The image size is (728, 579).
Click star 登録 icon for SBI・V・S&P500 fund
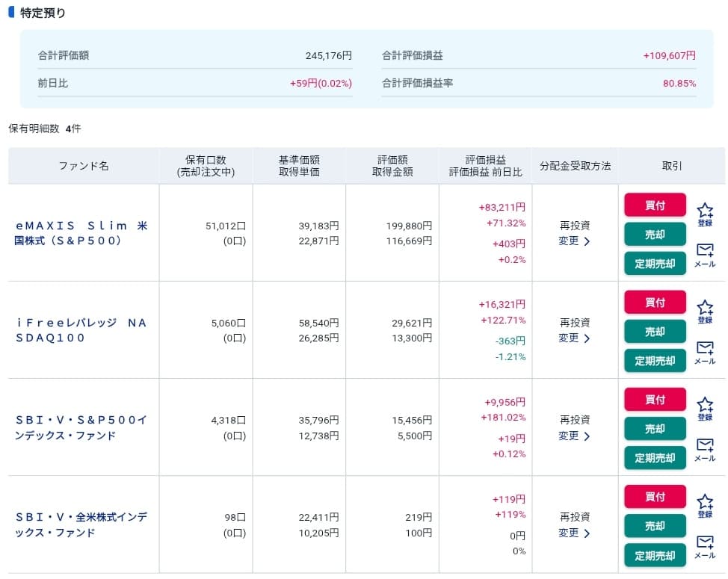tap(705, 407)
